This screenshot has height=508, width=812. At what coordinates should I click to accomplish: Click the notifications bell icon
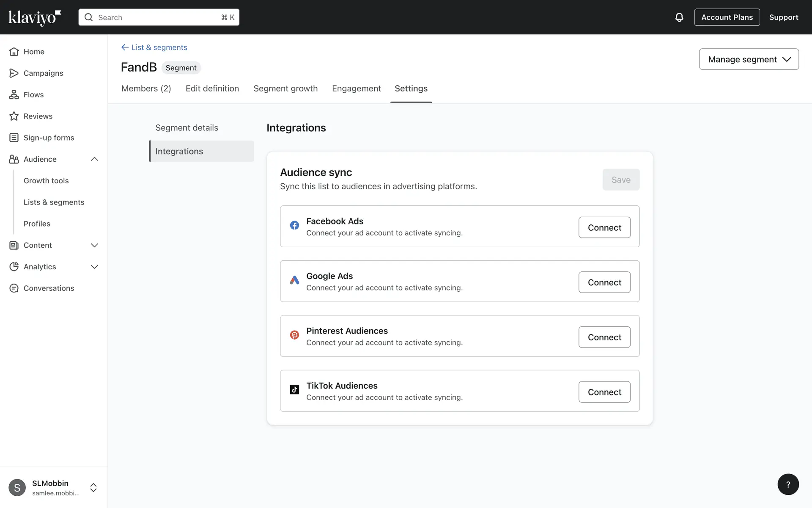coord(679,17)
